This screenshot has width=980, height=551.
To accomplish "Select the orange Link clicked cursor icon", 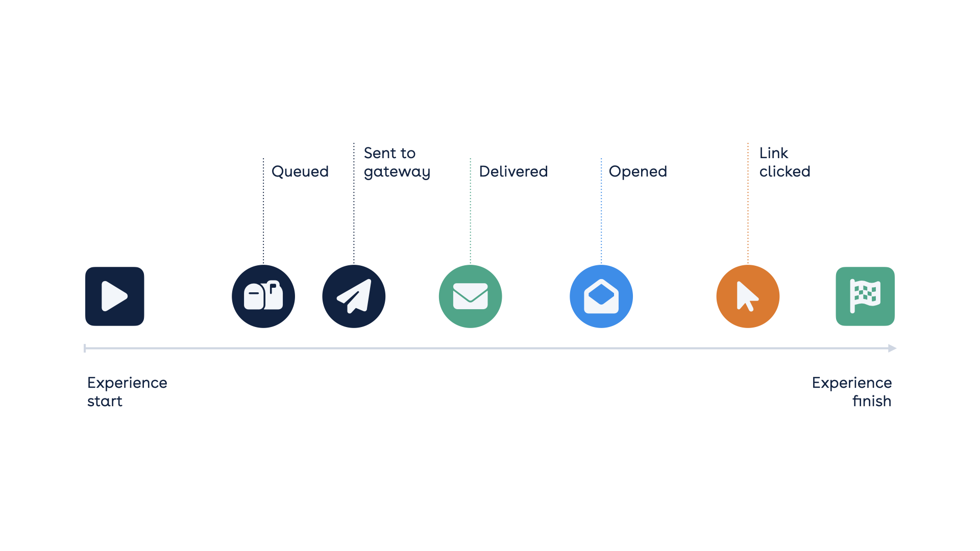I will pos(748,296).
